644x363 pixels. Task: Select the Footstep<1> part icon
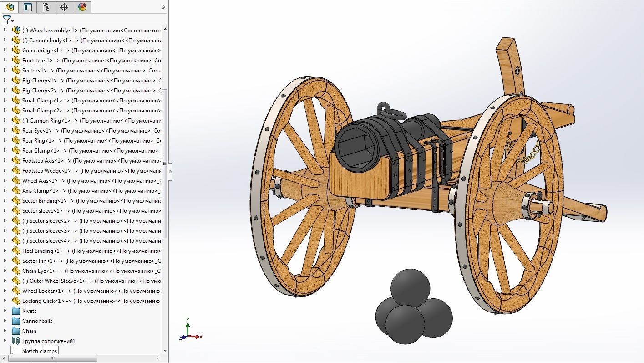(16, 60)
